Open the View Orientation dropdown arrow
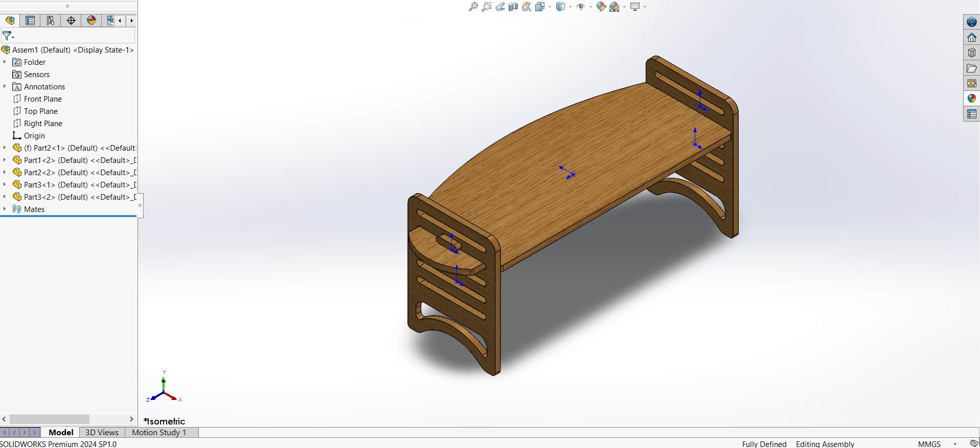The width and height of the screenshot is (980, 448). (x=550, y=7)
